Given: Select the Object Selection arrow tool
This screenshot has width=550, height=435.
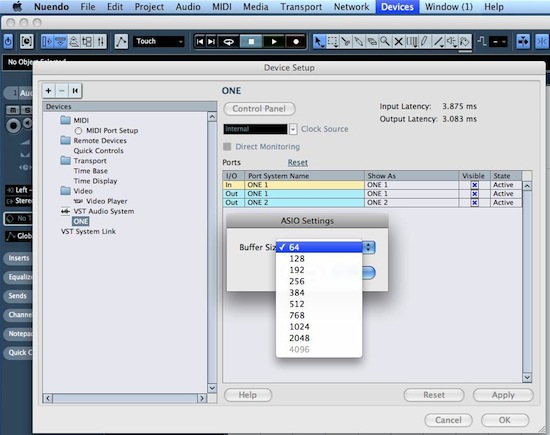Looking at the screenshot, I should click(319, 41).
